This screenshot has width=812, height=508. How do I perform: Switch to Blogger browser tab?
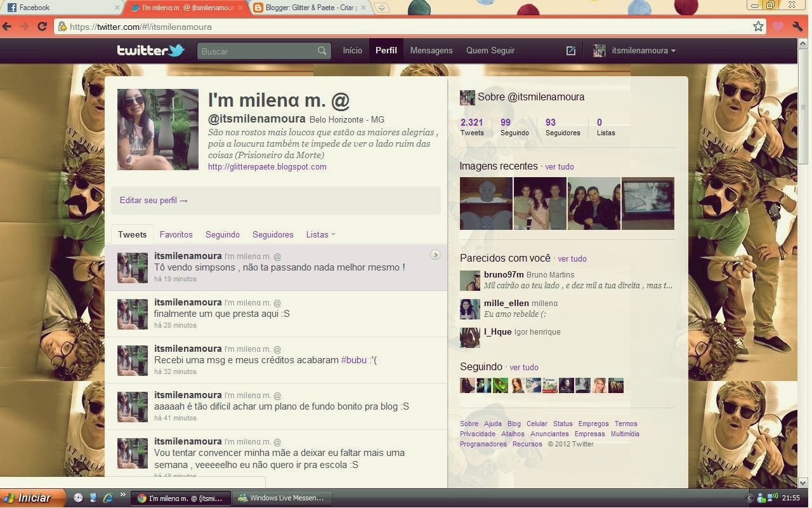[x=310, y=8]
